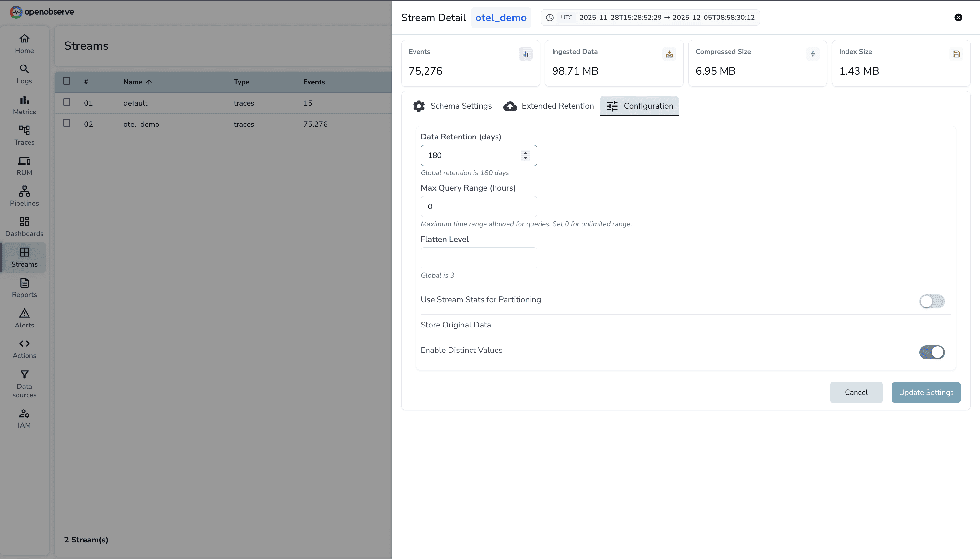Disable Enable Distinct Values
This screenshot has height=559, width=980.
932,352
